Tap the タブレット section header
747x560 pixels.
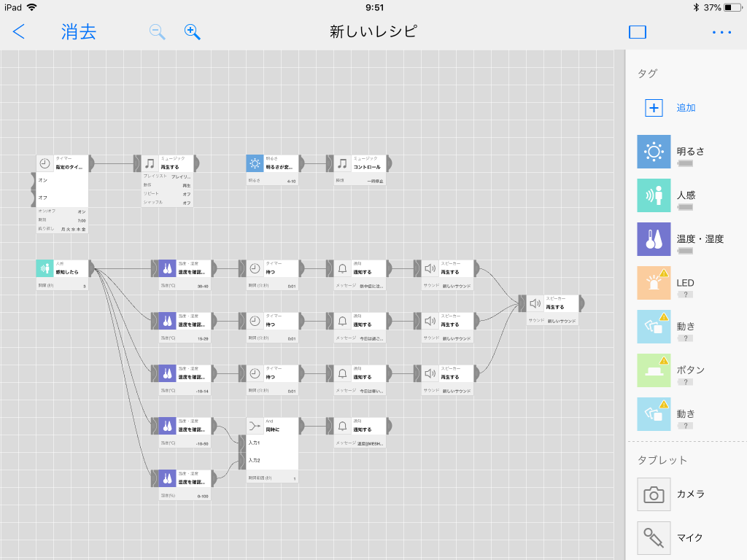click(662, 460)
